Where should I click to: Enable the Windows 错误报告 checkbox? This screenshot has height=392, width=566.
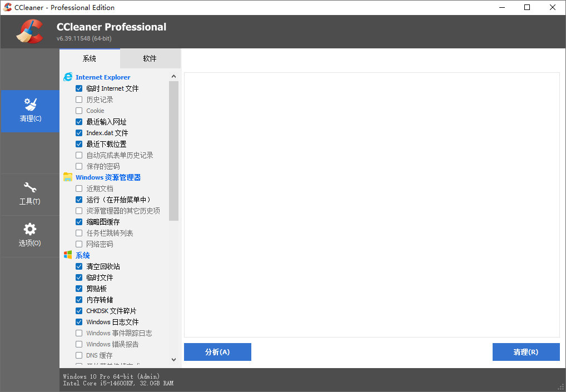pyautogui.click(x=78, y=344)
